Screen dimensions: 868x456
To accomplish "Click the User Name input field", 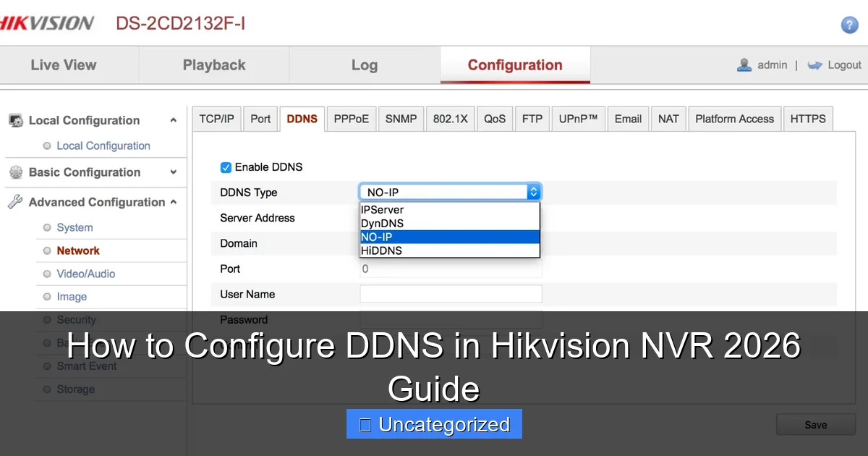I will coord(450,294).
